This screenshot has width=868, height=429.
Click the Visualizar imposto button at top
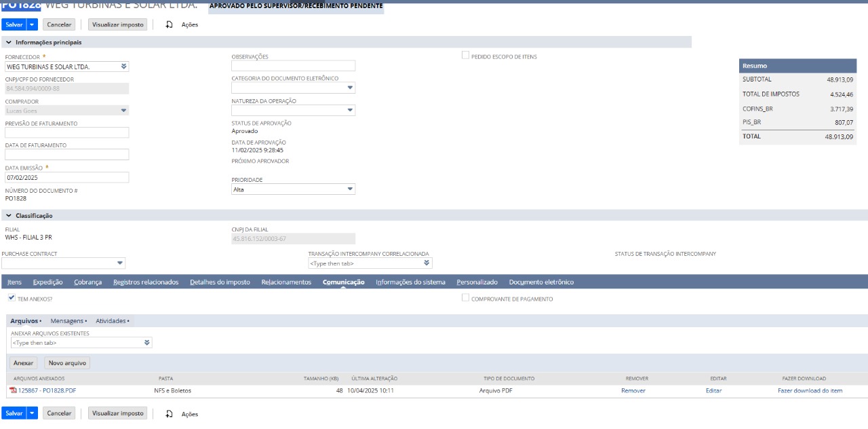tap(117, 24)
